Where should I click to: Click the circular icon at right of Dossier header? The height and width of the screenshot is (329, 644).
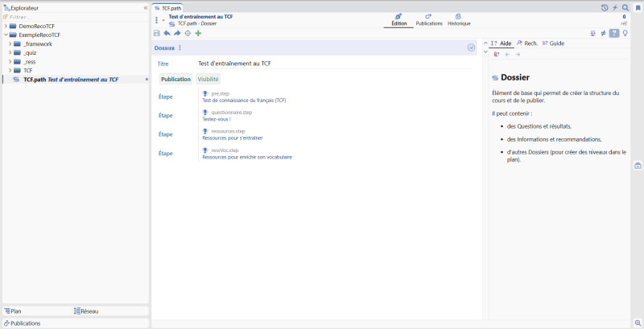pos(471,47)
